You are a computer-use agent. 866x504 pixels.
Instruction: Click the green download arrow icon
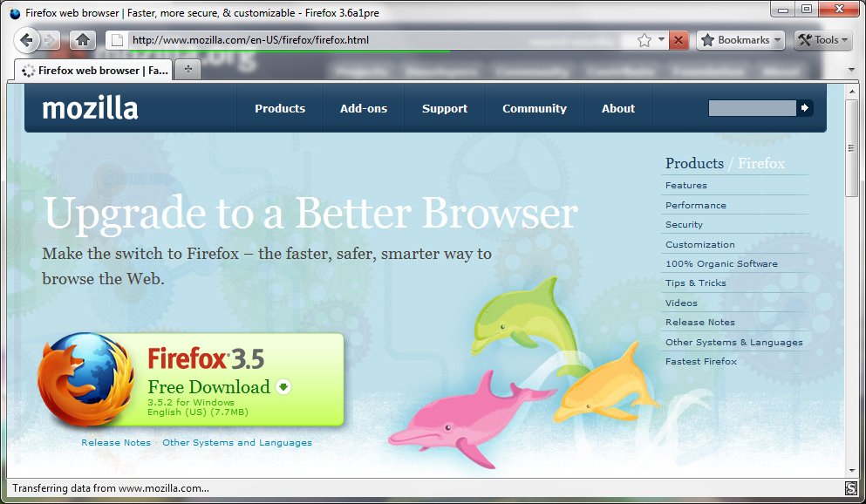click(283, 387)
